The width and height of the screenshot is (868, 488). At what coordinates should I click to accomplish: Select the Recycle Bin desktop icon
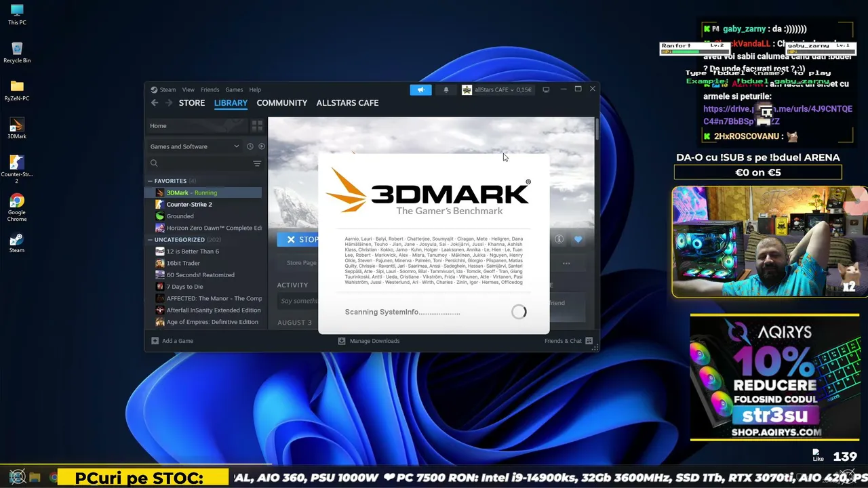pyautogui.click(x=17, y=52)
